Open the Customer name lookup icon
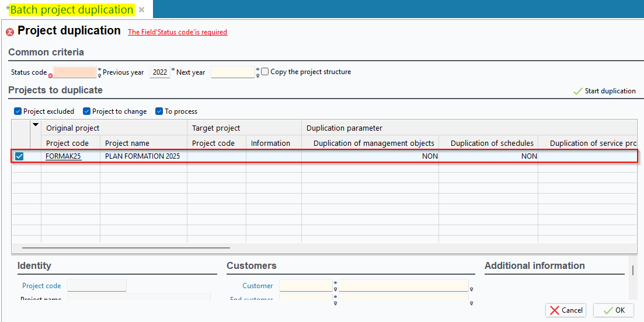The image size is (644, 322). (471, 289)
